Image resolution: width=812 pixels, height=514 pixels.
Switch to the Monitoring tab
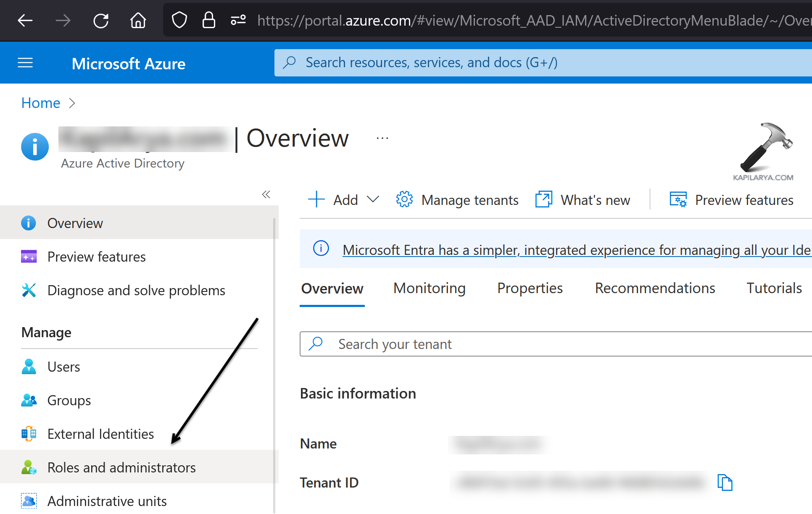(x=429, y=288)
